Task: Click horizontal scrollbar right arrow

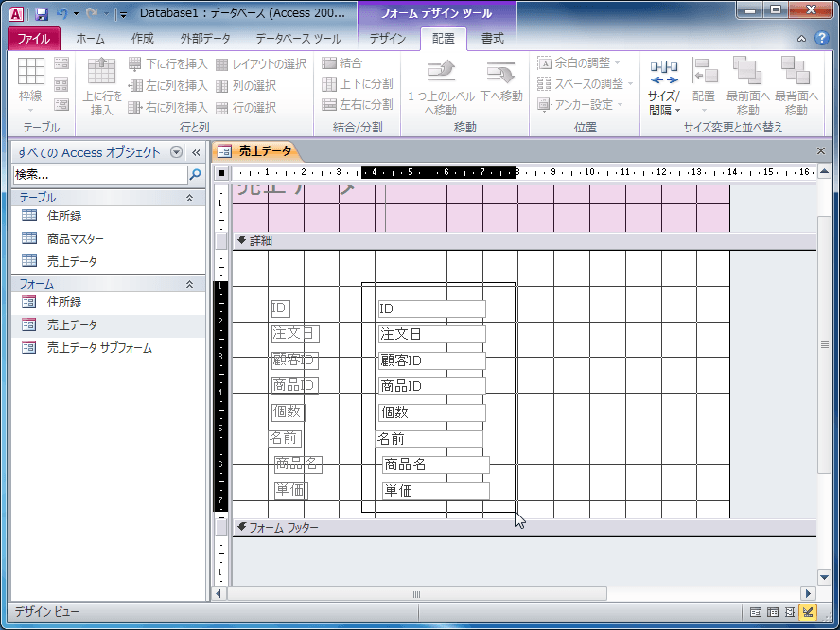Action: pos(808,593)
